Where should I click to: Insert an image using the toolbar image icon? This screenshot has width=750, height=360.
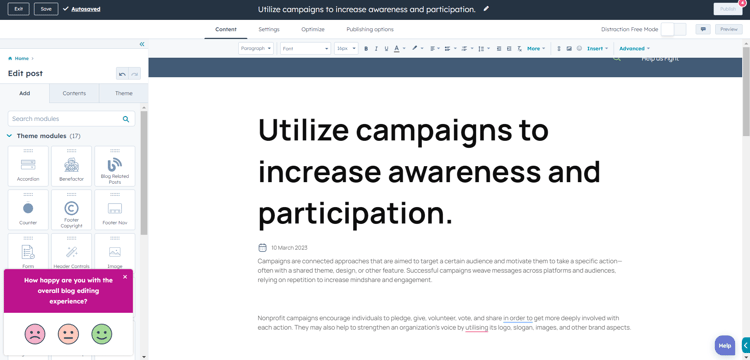pos(569,49)
